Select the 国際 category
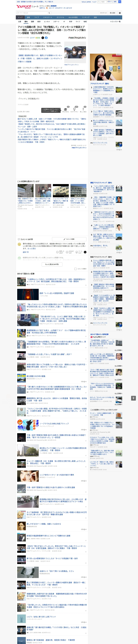 tap(32, 21)
